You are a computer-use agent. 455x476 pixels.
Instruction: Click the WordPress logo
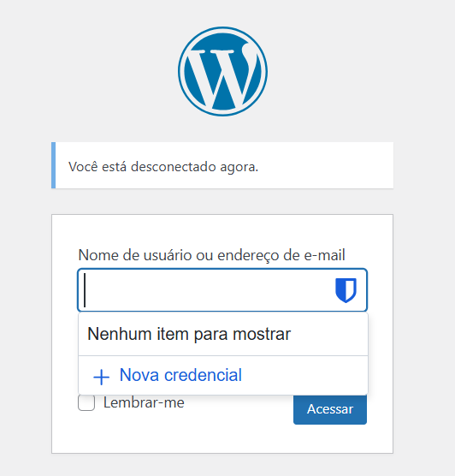pyautogui.click(x=222, y=71)
